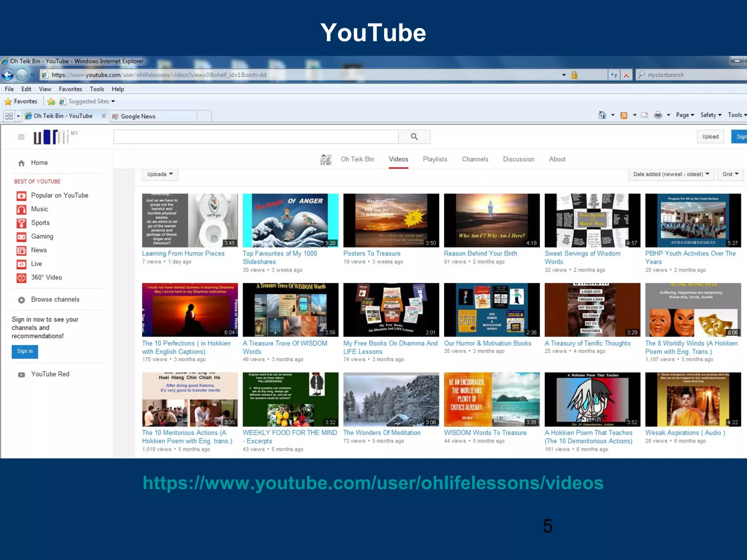Open the Edit menu
The width and height of the screenshot is (747, 560).
tap(26, 89)
